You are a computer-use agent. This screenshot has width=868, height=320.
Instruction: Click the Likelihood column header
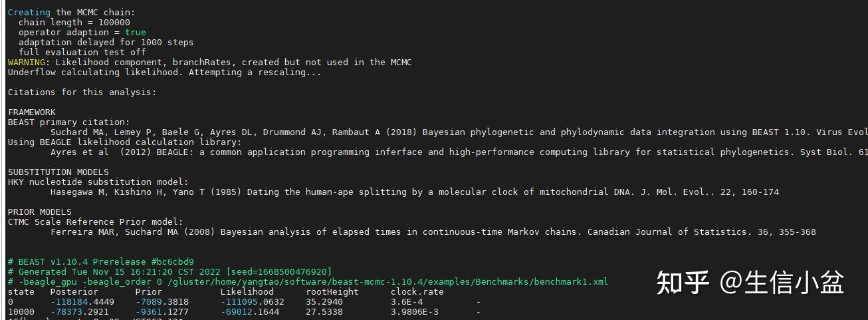247,291
